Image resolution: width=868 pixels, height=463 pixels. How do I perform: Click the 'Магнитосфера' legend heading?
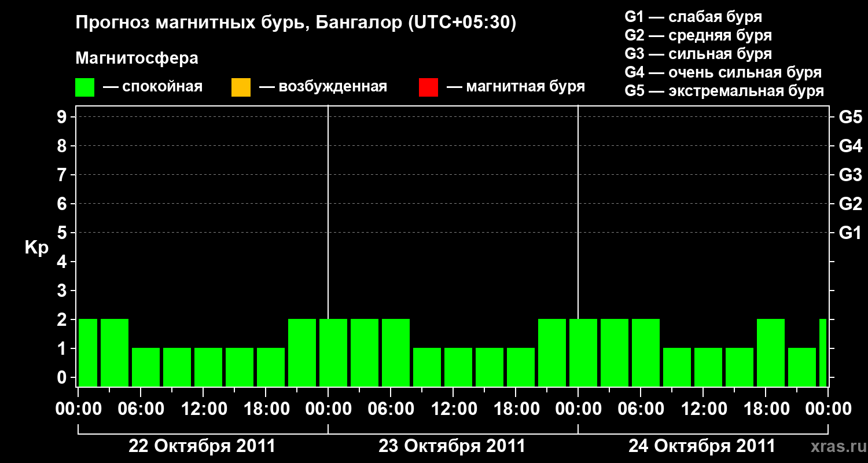coord(137,58)
